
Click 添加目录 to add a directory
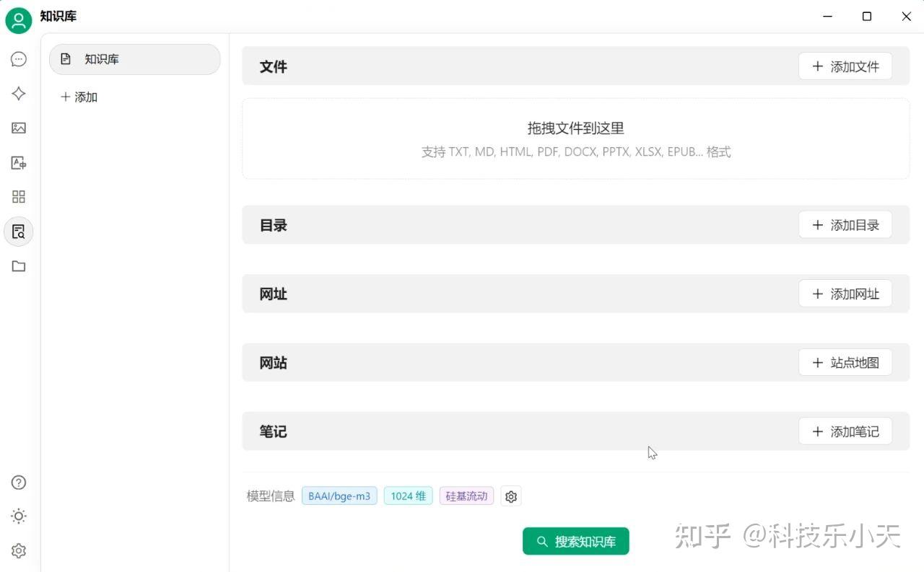point(845,224)
